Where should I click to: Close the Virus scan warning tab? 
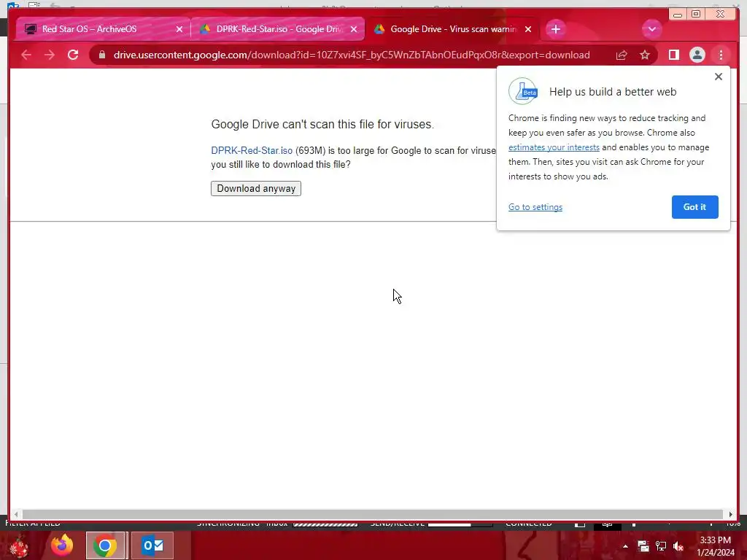pos(528,29)
